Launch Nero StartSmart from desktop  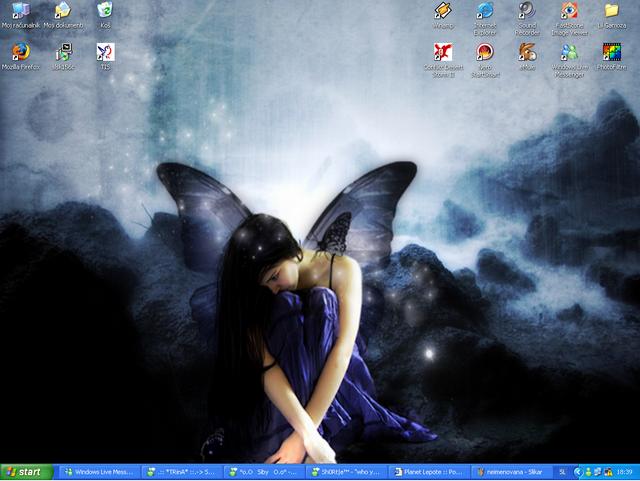tap(485, 52)
